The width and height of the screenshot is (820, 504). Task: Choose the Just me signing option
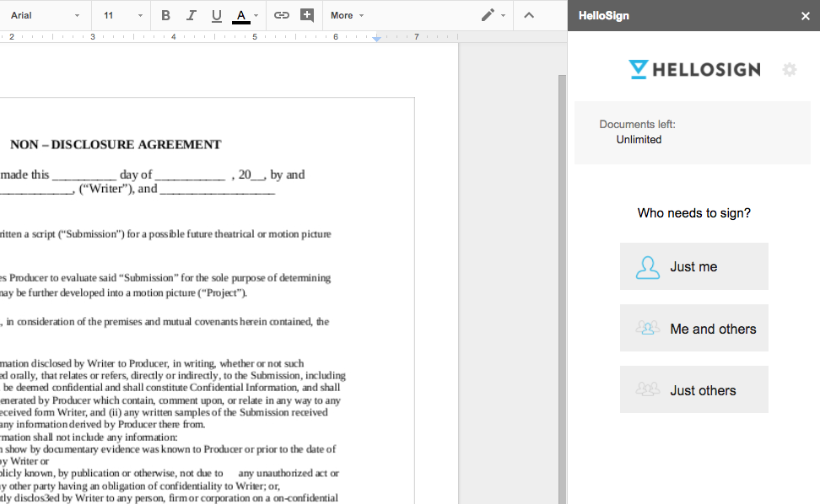(694, 266)
